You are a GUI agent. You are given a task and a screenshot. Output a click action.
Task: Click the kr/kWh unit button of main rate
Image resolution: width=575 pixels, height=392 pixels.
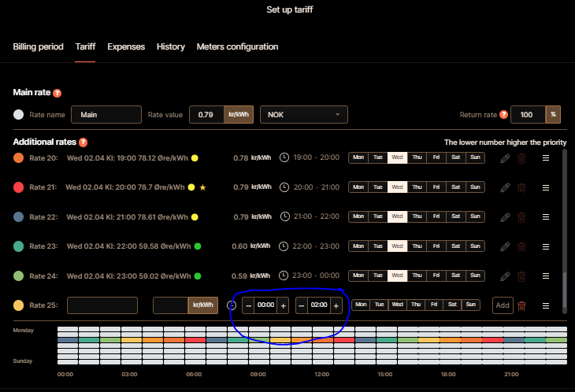pyautogui.click(x=239, y=115)
